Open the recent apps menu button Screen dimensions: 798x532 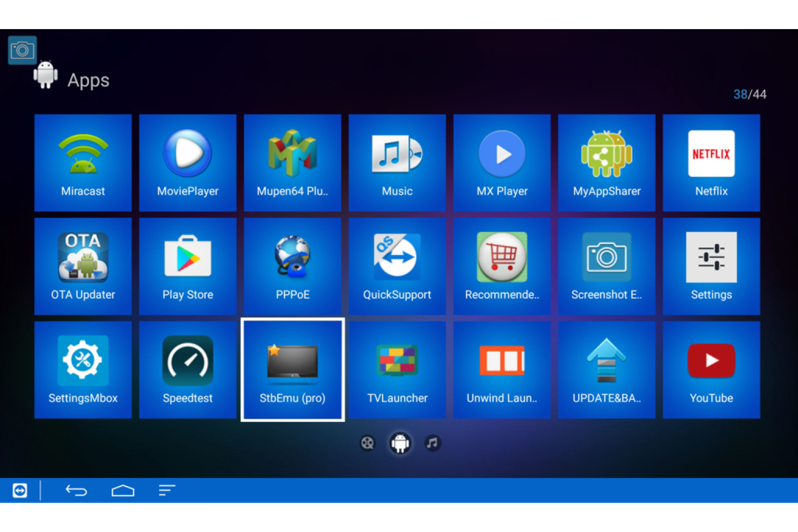(167, 490)
